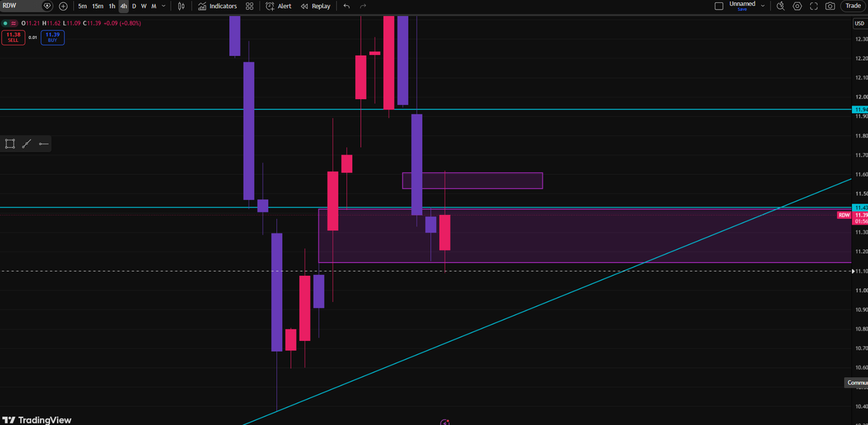Screen dimensions: 868x425
Task: Open symbol search field showing RDW
Action: [x=22, y=6]
